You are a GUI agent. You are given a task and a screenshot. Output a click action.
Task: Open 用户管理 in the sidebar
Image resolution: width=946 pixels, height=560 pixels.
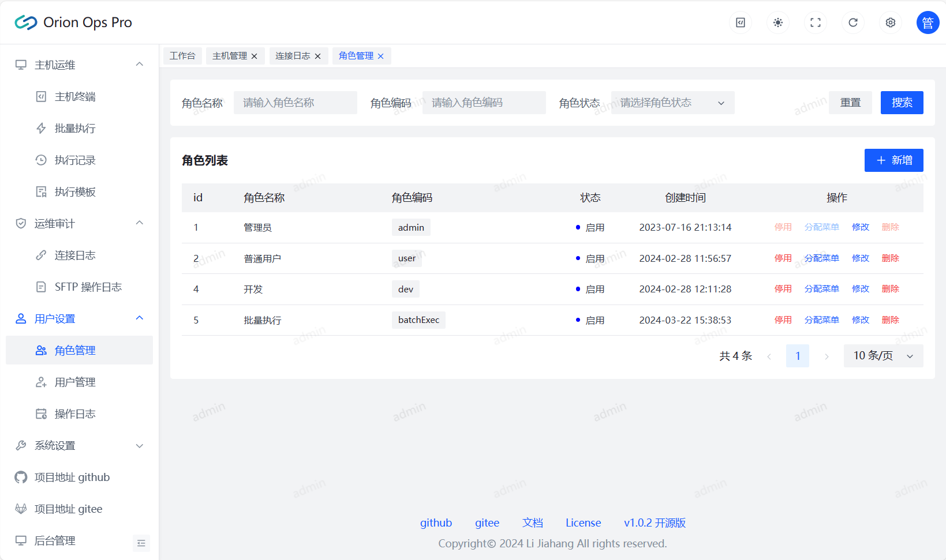(75, 382)
